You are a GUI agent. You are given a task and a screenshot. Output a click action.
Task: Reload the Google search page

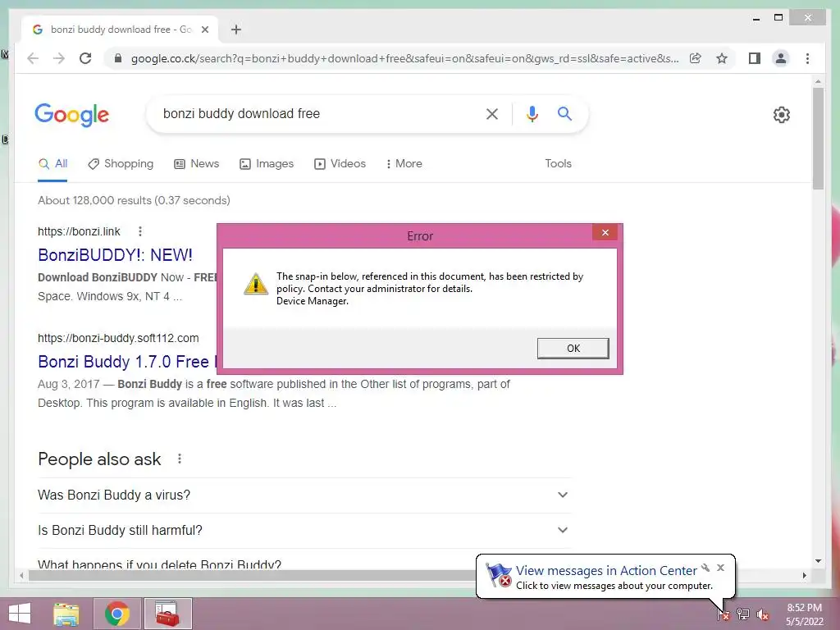[85, 58]
